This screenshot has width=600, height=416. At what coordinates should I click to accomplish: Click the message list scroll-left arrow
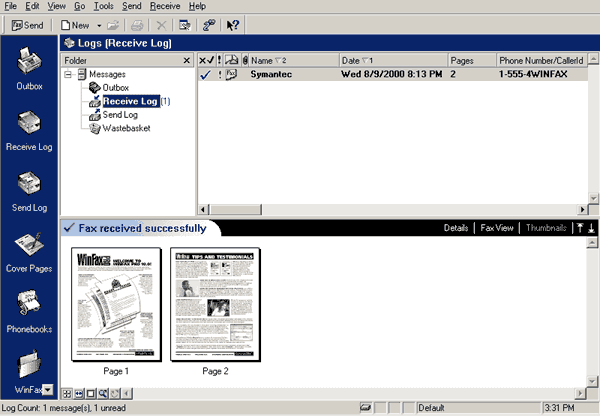[203, 209]
